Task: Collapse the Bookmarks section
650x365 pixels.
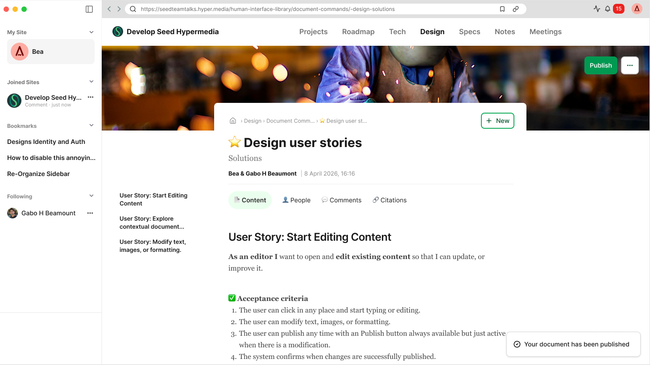Action: pos(91,125)
